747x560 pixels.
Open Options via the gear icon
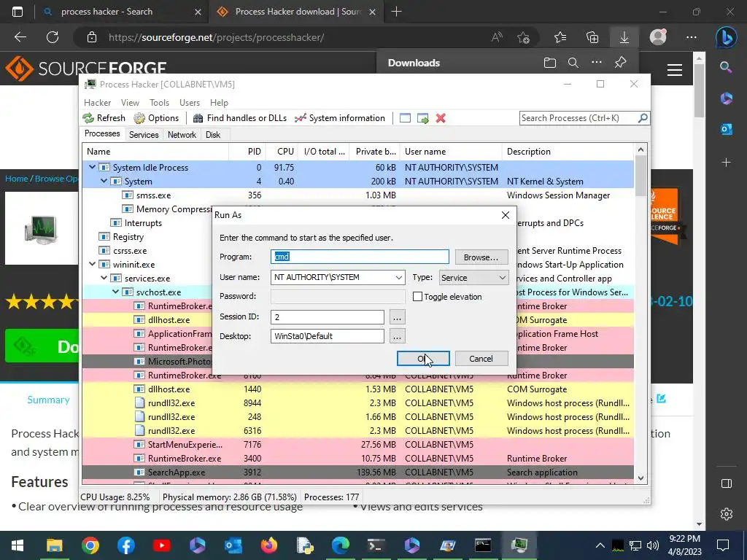pos(139,118)
